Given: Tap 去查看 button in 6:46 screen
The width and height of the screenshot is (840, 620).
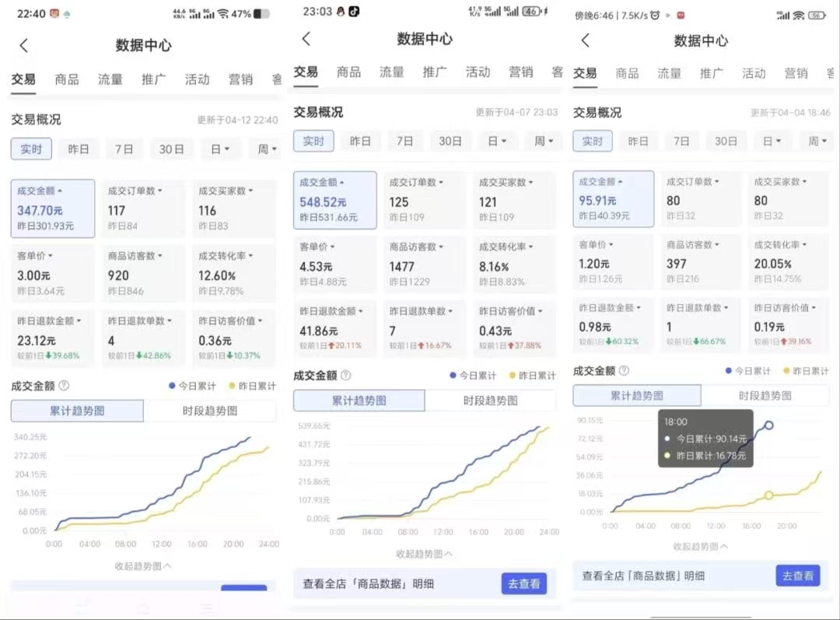Looking at the screenshot, I should [x=798, y=576].
